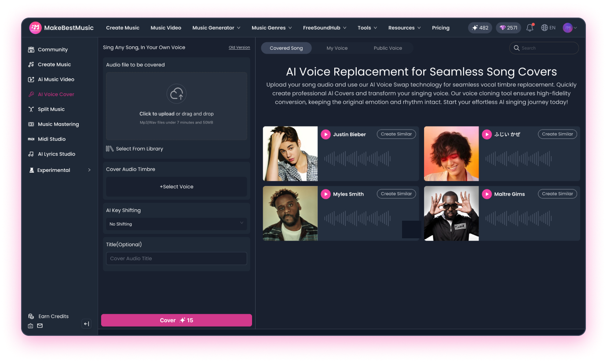
Task: Open the ふじい かぜ cover thumbnail
Action: (x=451, y=154)
